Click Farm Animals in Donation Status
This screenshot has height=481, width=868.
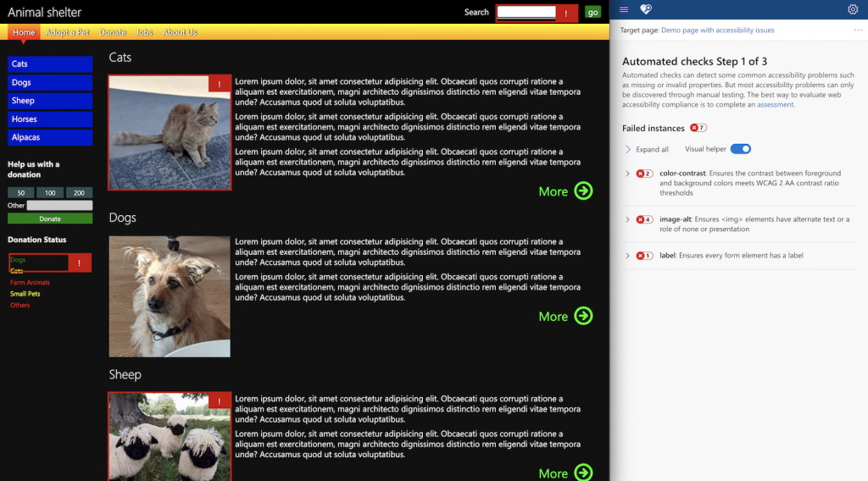[30, 283]
